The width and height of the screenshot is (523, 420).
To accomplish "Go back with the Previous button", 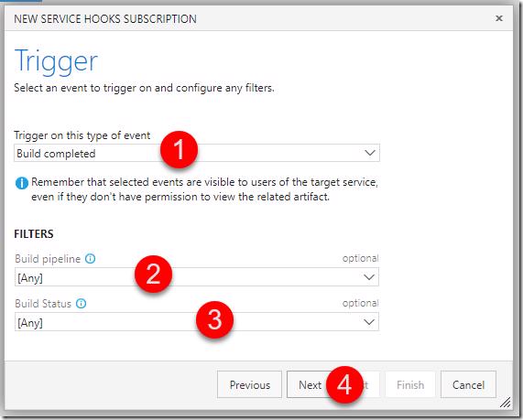I will [x=249, y=384].
